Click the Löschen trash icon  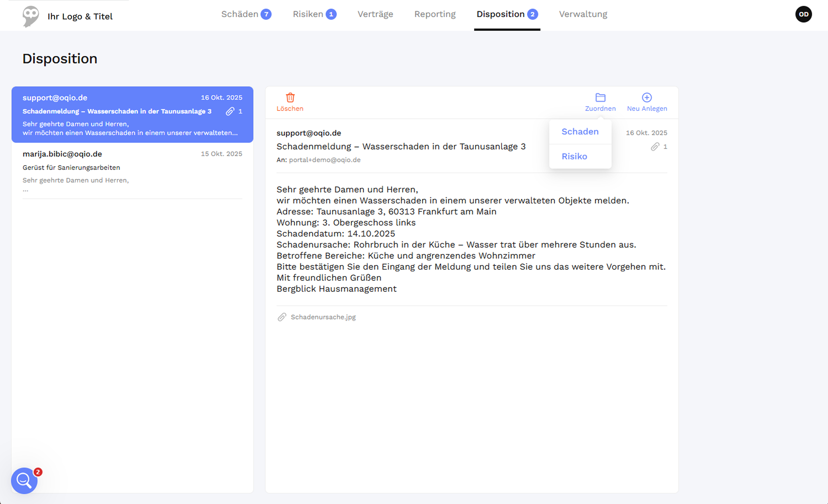tap(290, 98)
